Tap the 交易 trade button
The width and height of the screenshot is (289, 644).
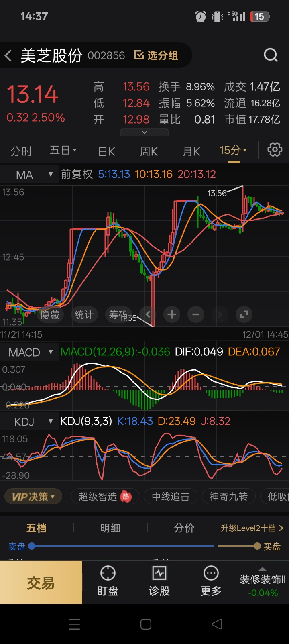pyautogui.click(x=41, y=583)
